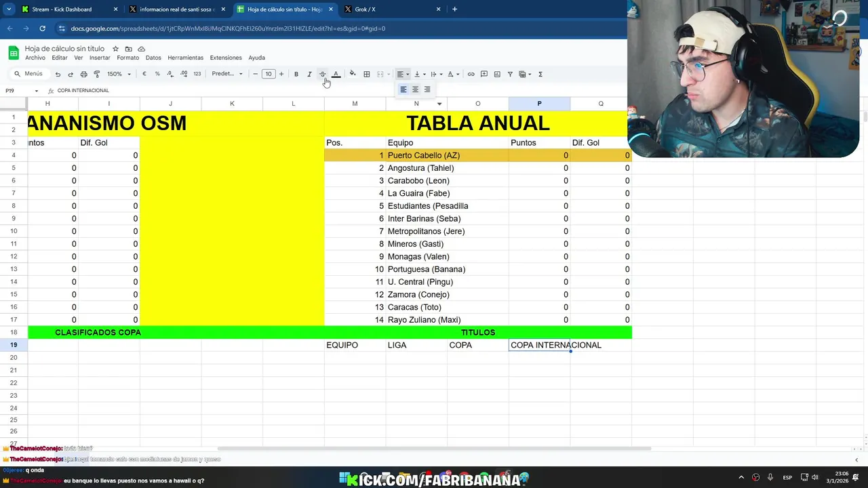Click the insert comment icon
Viewport: 868px width, 488px height.
pyautogui.click(x=484, y=74)
